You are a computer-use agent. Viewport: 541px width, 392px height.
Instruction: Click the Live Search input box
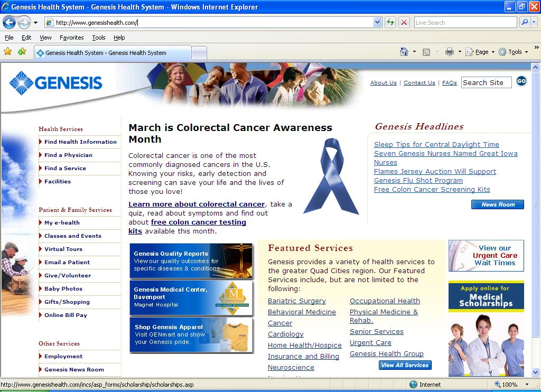point(465,22)
